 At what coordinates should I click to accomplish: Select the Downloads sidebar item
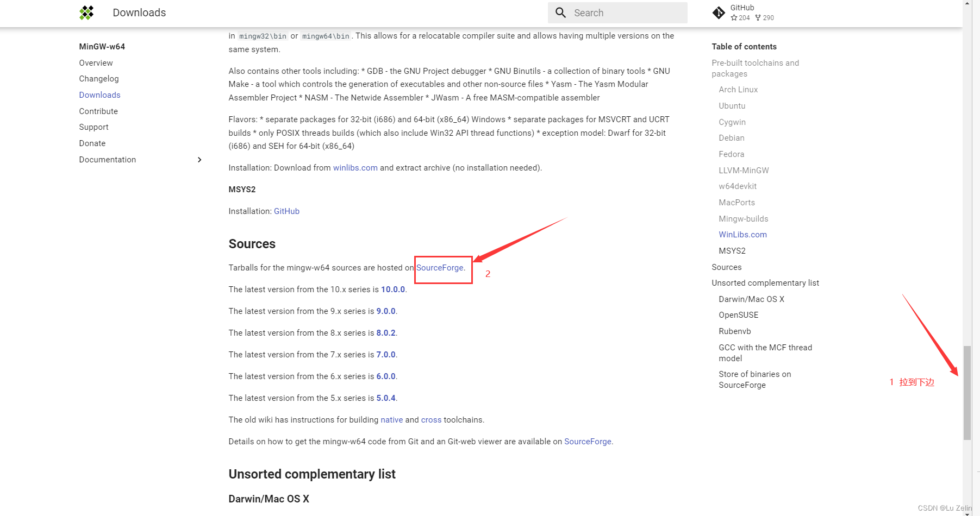[x=100, y=95]
